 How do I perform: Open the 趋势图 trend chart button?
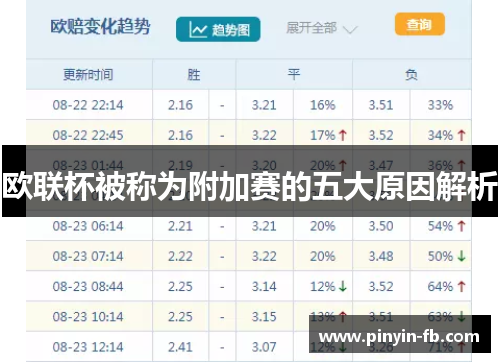pyautogui.click(x=218, y=30)
